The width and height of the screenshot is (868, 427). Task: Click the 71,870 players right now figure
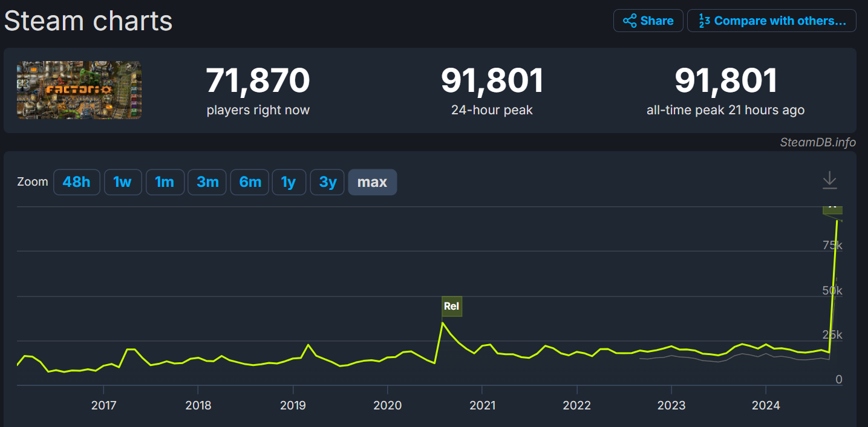click(x=258, y=81)
